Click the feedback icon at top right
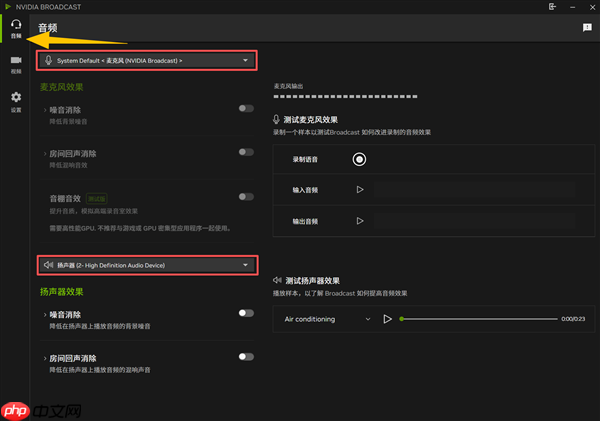Screen dimensions: 600x421 click(x=587, y=28)
